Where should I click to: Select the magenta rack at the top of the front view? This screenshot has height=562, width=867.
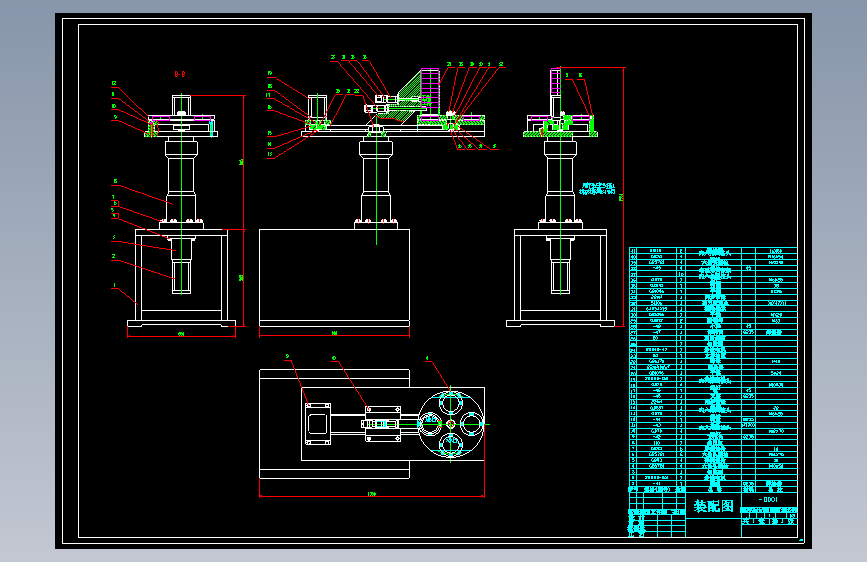[430, 89]
